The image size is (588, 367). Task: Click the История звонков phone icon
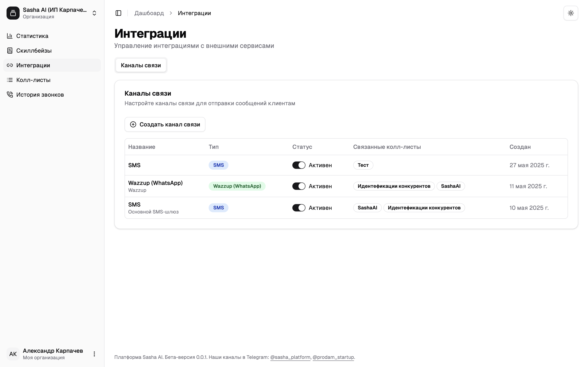[10, 94]
